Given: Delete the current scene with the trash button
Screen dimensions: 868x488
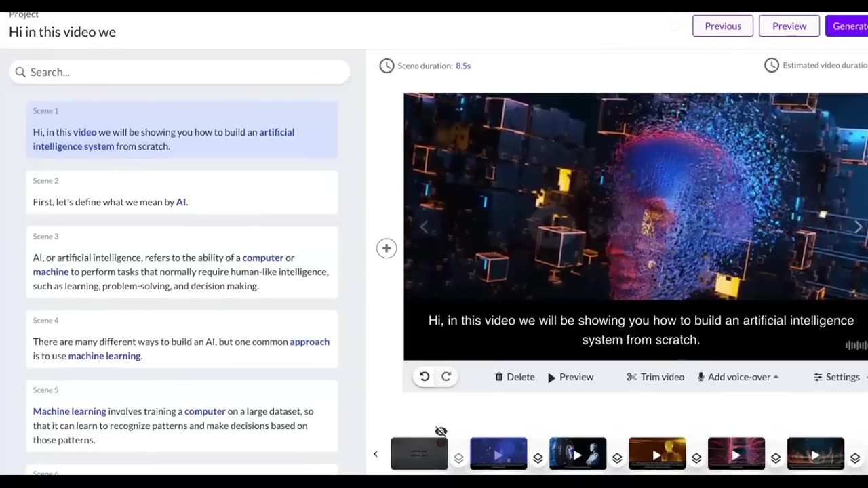Looking at the screenshot, I should coord(515,377).
